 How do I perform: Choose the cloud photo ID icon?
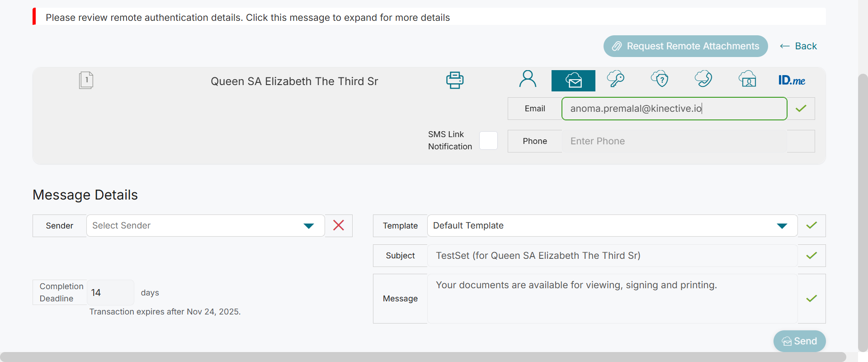(747, 79)
